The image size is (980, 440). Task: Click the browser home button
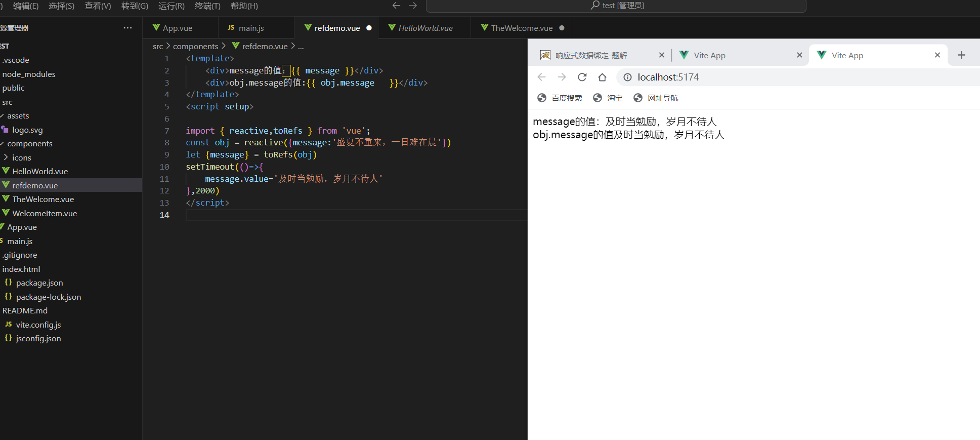click(602, 77)
